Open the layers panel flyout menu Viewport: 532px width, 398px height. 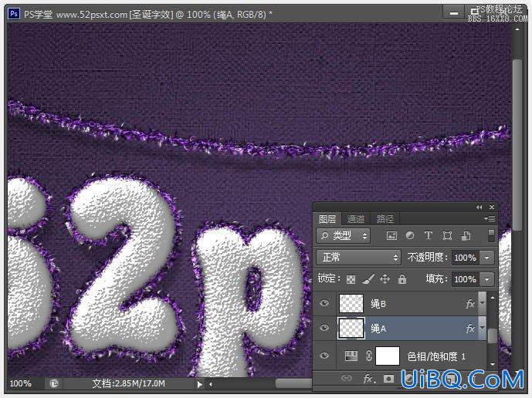click(490, 218)
